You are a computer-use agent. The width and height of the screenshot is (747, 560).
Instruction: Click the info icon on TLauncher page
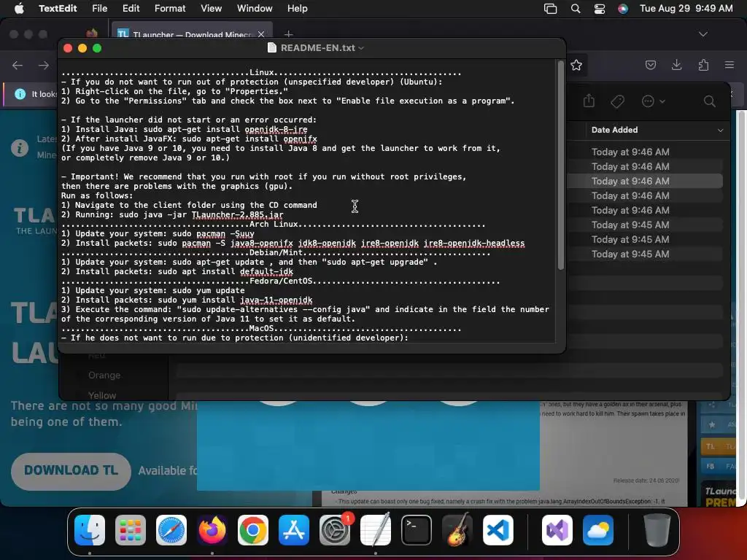coord(20,148)
